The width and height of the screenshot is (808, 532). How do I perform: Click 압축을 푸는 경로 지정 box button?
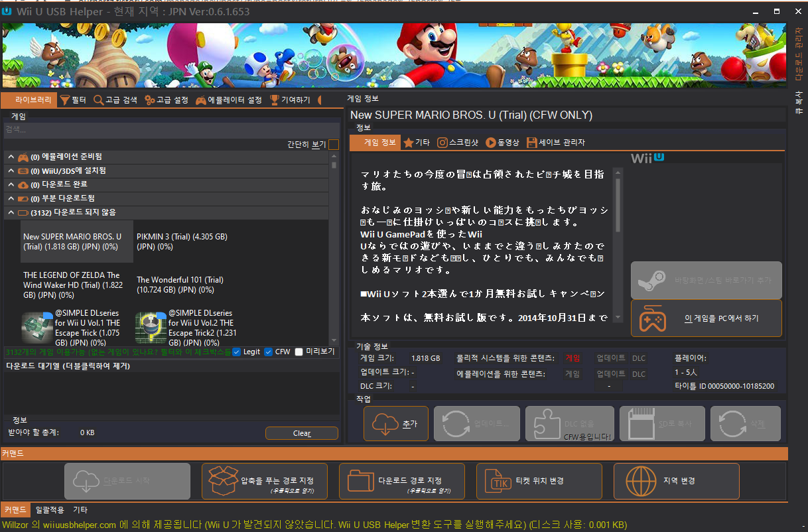coord(265,481)
